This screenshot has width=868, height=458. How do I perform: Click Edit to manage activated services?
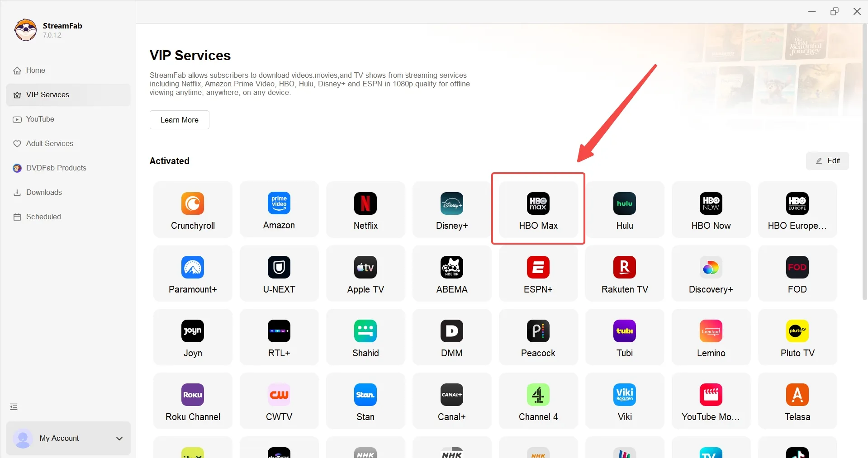coord(828,161)
